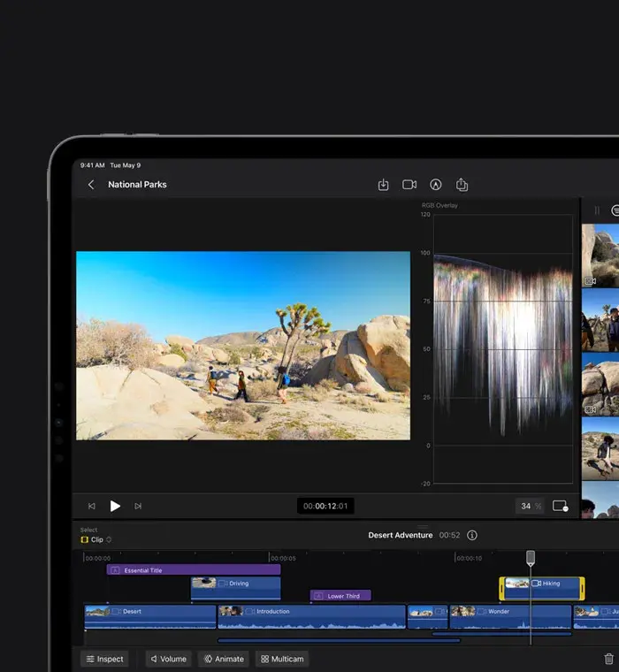Viewport: 619px width, 672px height.
Task: Jump to next edit point
Action: point(138,506)
